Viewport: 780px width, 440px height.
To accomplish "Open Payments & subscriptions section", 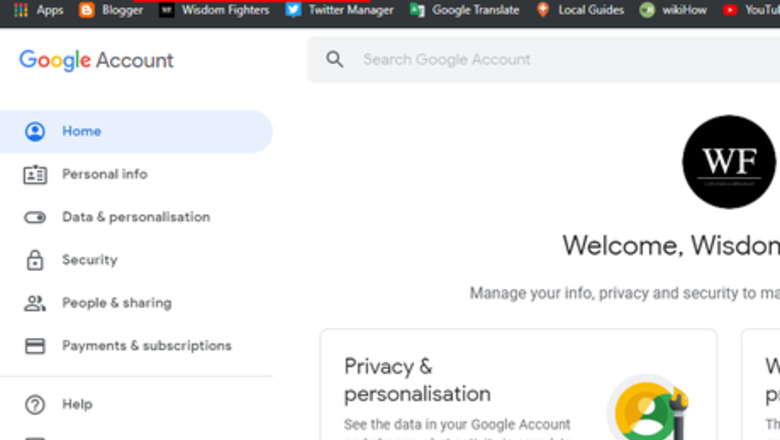I will pyautogui.click(x=136, y=346).
